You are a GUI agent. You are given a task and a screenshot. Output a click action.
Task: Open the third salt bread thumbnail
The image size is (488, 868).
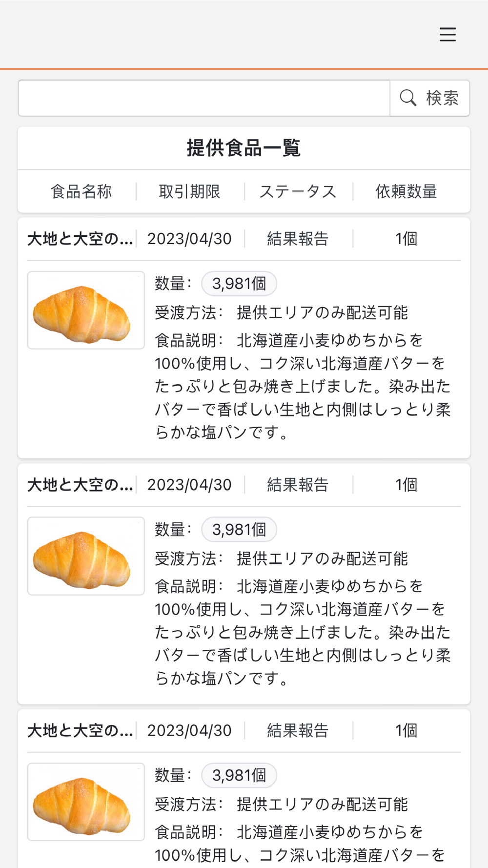[86, 802]
